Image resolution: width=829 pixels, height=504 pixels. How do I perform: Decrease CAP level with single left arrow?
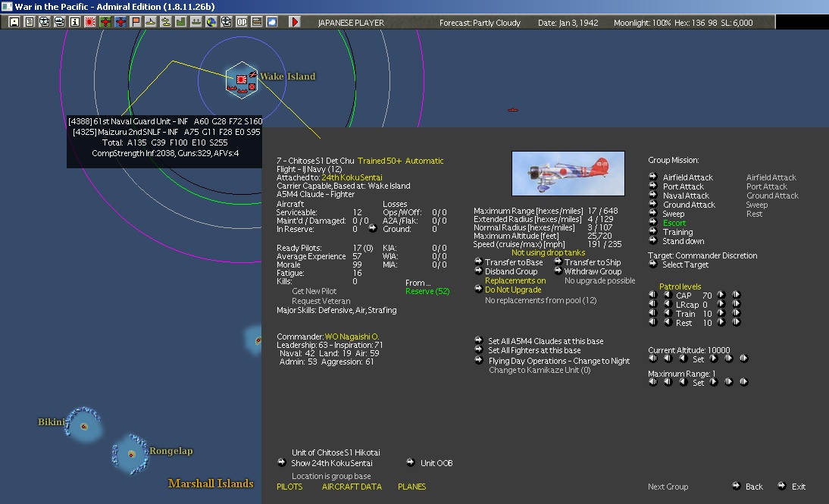tap(668, 295)
